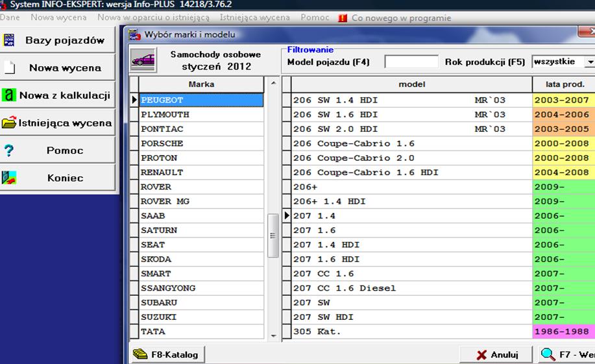Click the brand list scroll down arrow

click(x=273, y=335)
